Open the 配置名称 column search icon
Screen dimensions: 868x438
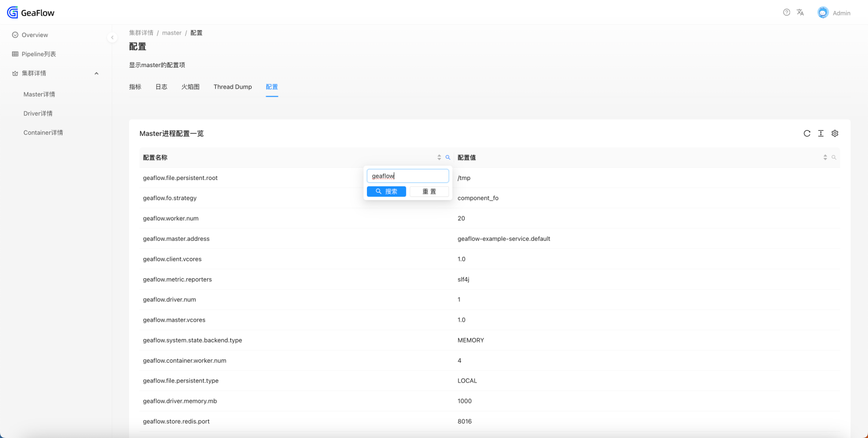click(447, 157)
